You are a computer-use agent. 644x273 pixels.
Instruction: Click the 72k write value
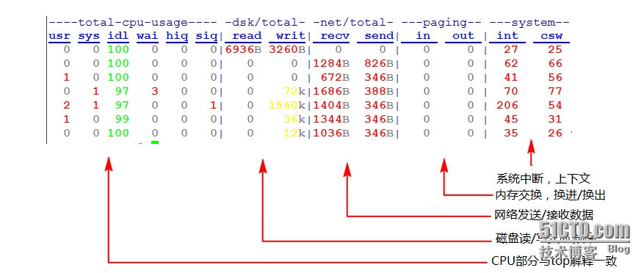294,91
